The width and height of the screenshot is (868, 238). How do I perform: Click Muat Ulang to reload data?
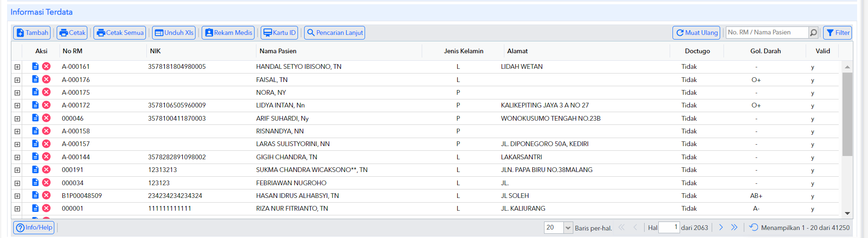point(697,33)
